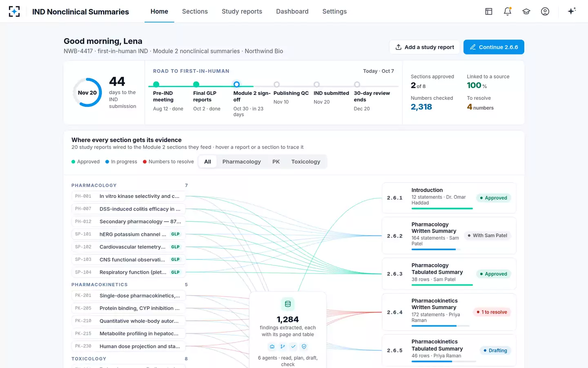Viewport: 588px width, 368px height.
Task: Switch to Study reports tab
Action: click(242, 11)
